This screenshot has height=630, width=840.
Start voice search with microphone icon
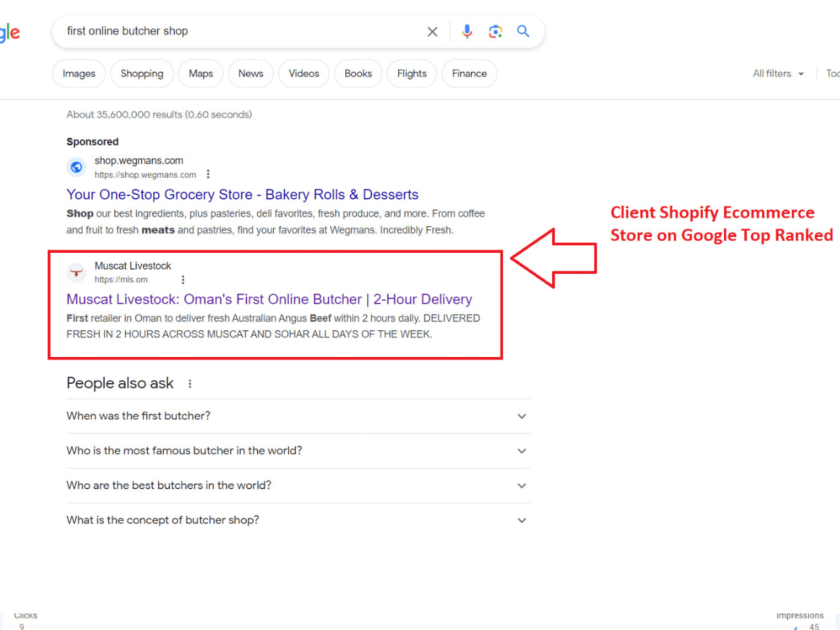466,32
